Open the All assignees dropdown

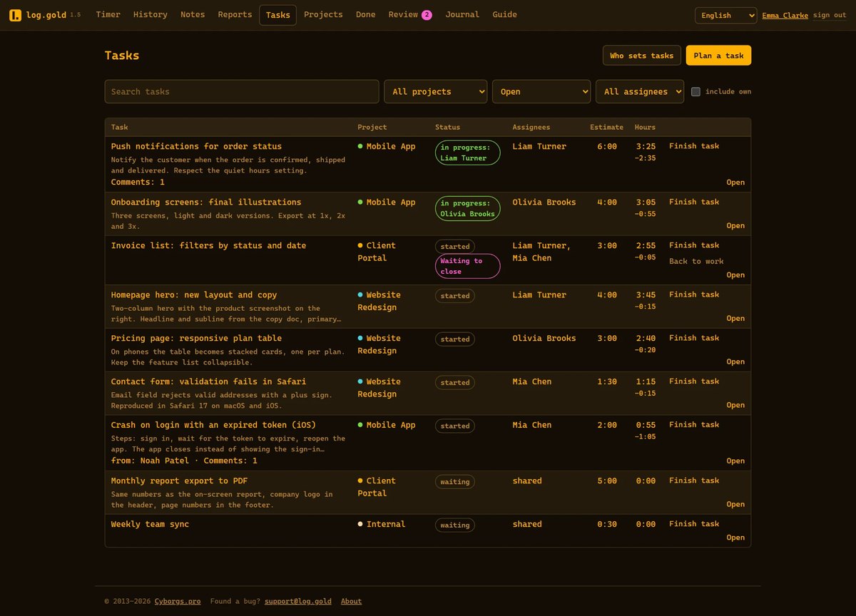pos(640,91)
